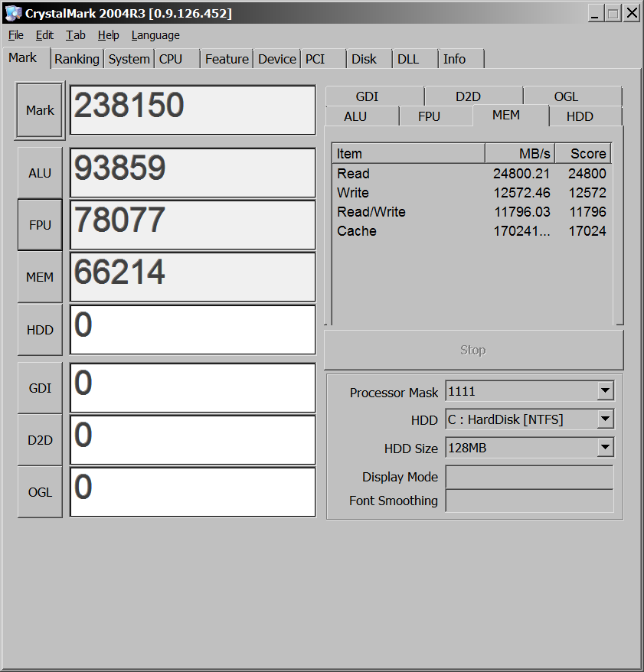Start the OGL benchmark button
This screenshot has height=672, width=644.
40,492
